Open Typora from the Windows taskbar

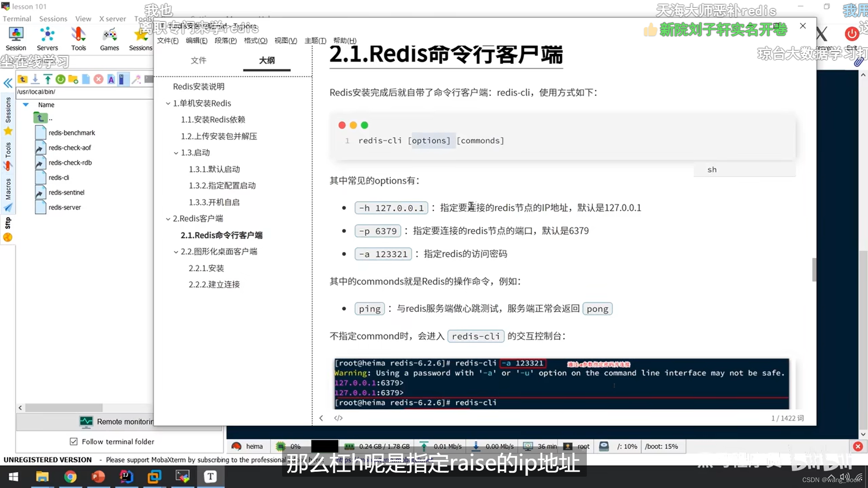[x=210, y=477]
